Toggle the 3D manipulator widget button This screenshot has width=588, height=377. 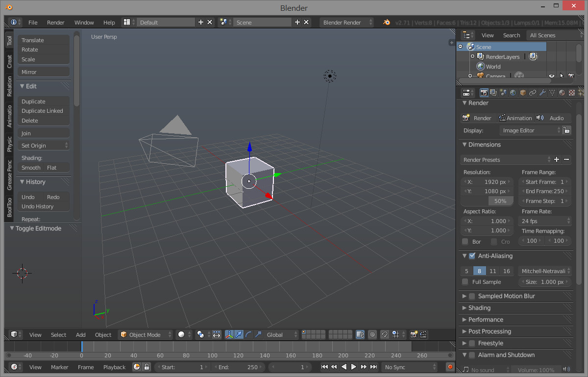click(x=229, y=334)
